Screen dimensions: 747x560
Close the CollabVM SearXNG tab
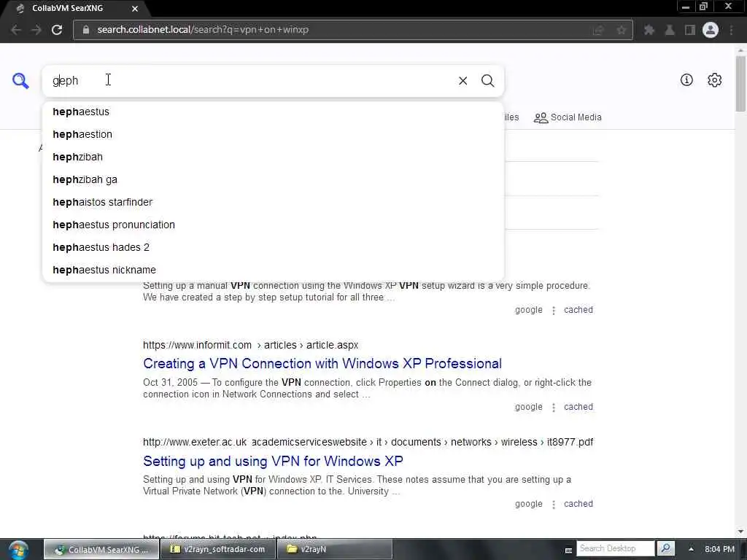coord(135,9)
